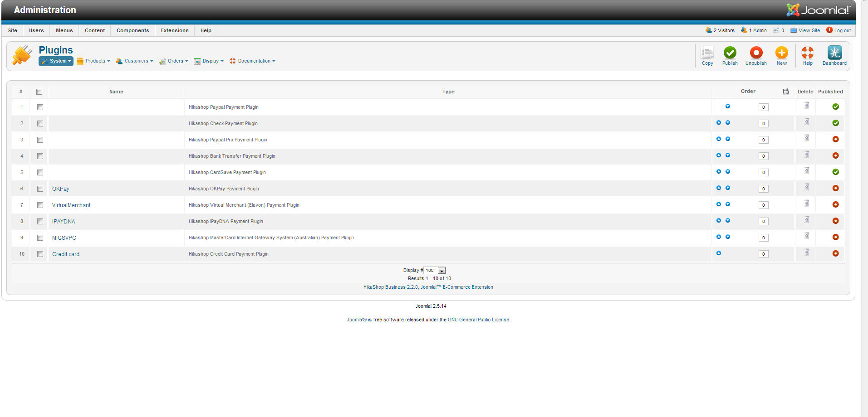This screenshot has height=417, width=868.
Task: Delete the VirtualMerchant plugin row
Action: (806, 204)
